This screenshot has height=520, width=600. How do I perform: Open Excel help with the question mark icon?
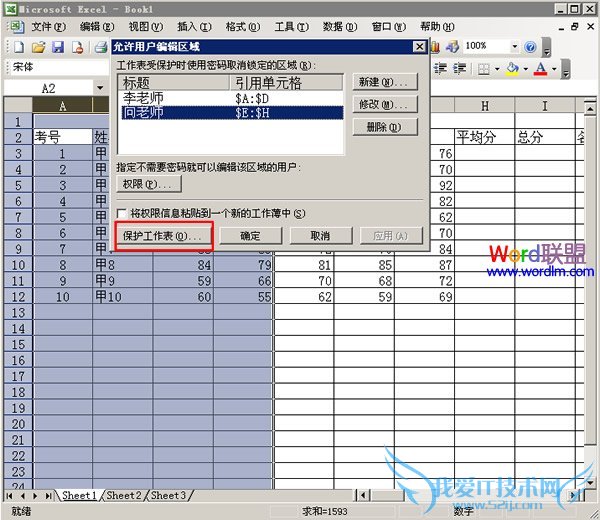[530, 47]
